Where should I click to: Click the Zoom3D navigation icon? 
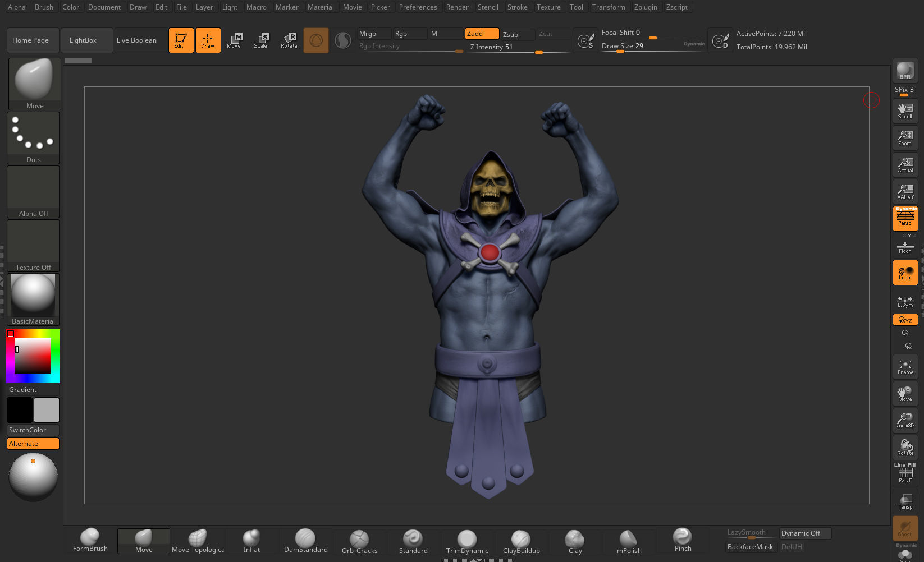[x=905, y=421]
